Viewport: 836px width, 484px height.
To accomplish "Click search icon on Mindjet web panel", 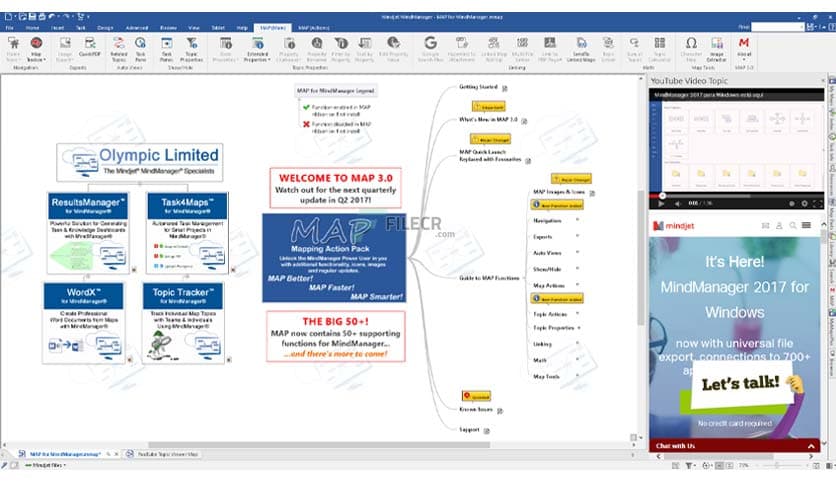I will pos(793,225).
